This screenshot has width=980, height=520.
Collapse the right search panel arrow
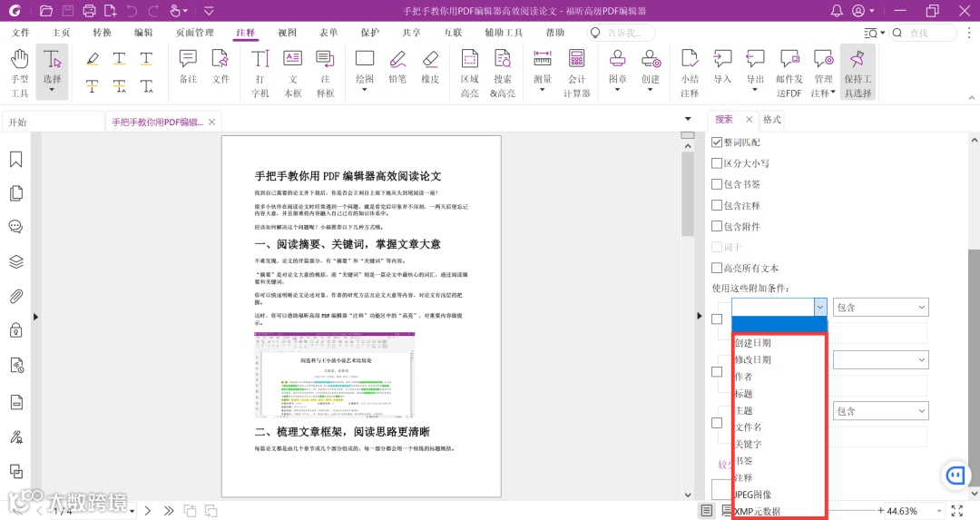(x=700, y=316)
